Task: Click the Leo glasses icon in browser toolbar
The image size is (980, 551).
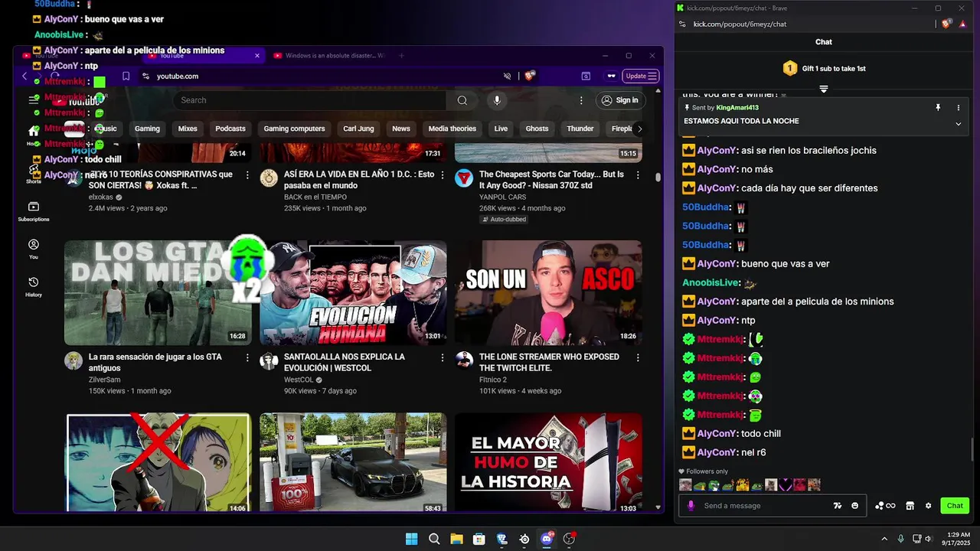Action: (x=611, y=76)
